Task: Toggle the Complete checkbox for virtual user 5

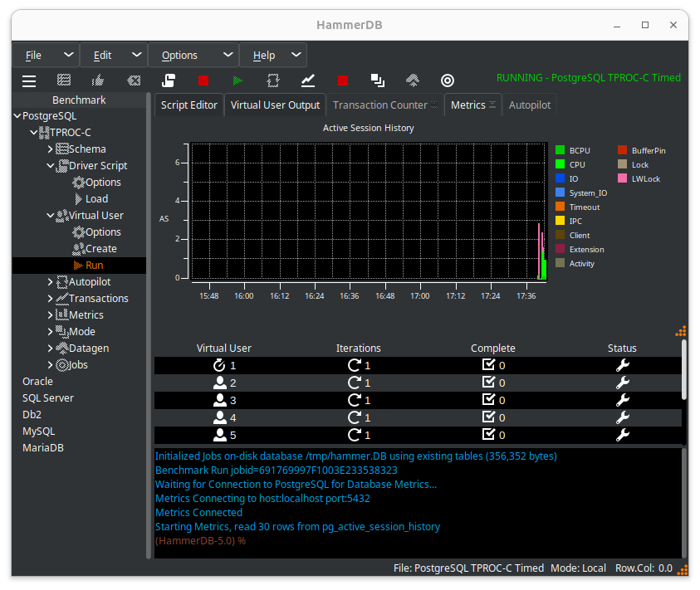Action: (x=488, y=435)
